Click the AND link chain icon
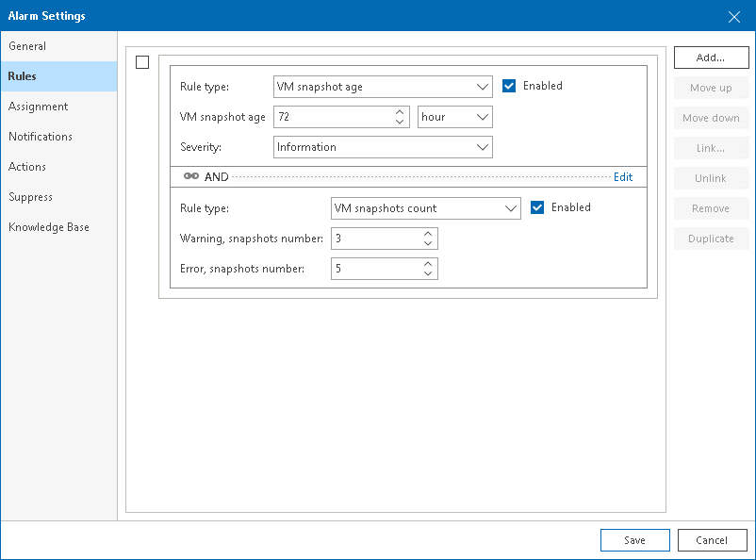 click(x=190, y=176)
